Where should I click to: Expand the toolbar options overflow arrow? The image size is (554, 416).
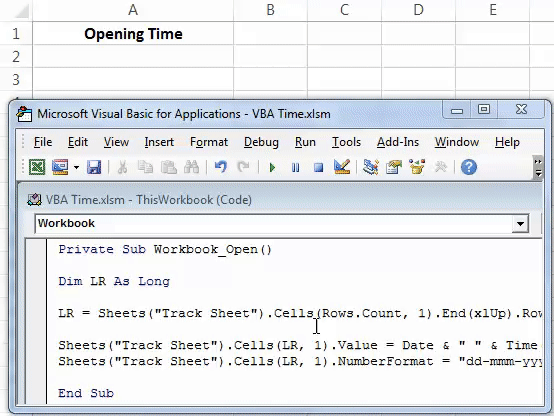538,167
